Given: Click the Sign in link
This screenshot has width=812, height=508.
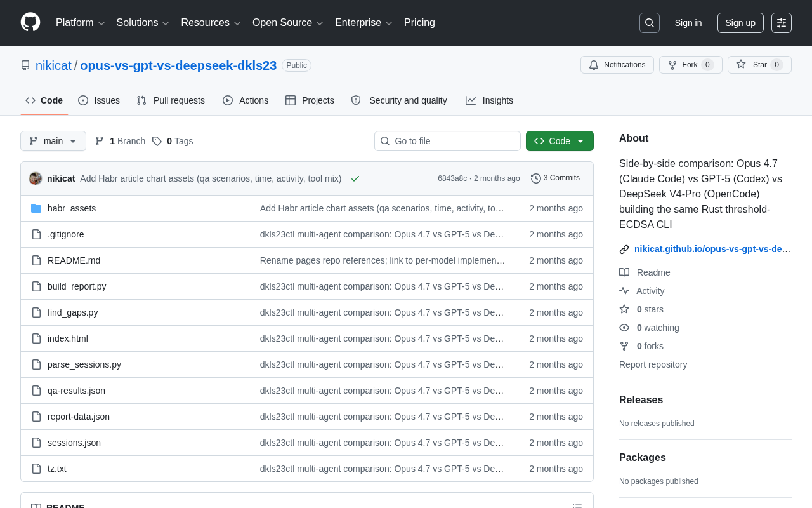Looking at the screenshot, I should click(688, 23).
